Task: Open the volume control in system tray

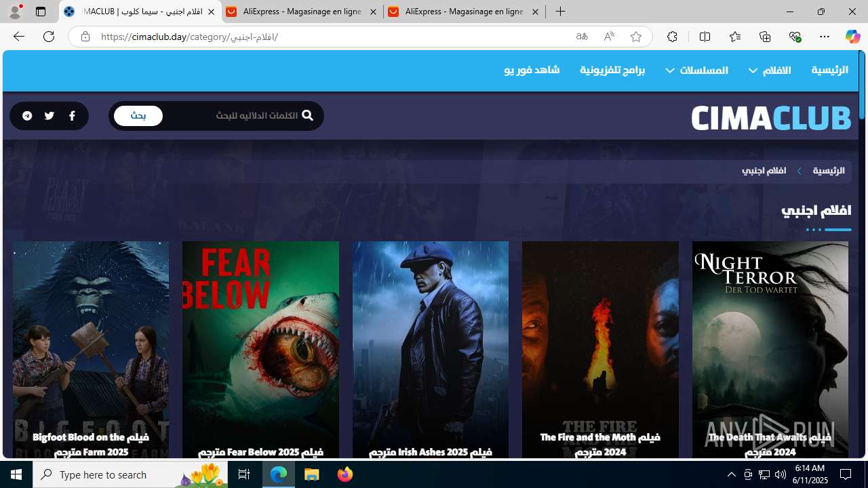Action: click(781, 474)
